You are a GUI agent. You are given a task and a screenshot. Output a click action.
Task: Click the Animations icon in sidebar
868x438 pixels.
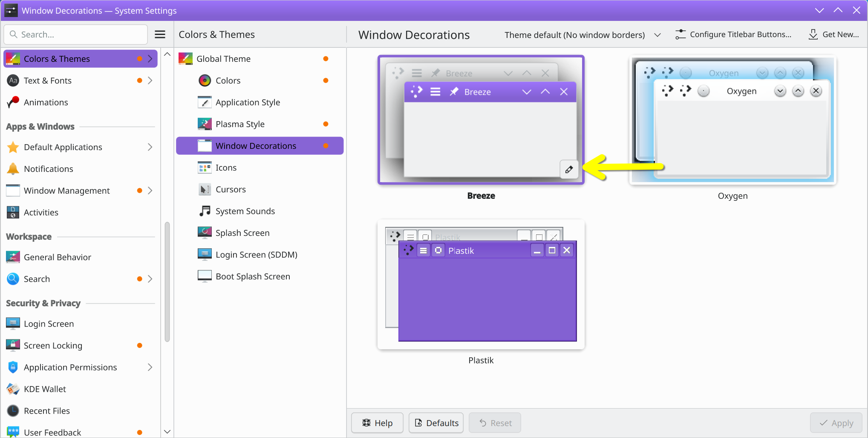click(x=13, y=102)
